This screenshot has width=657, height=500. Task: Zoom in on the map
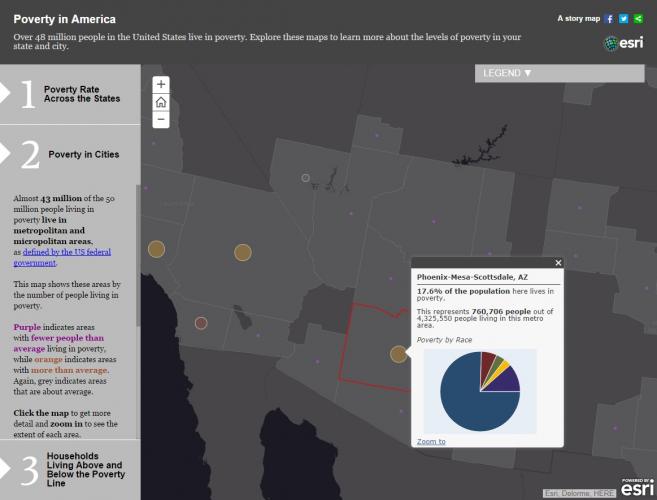pos(161,84)
